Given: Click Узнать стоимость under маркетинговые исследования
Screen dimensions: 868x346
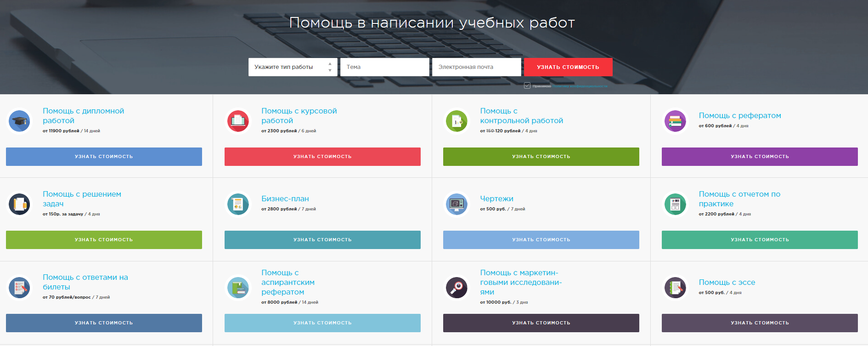Looking at the screenshot, I should pyautogui.click(x=541, y=323).
